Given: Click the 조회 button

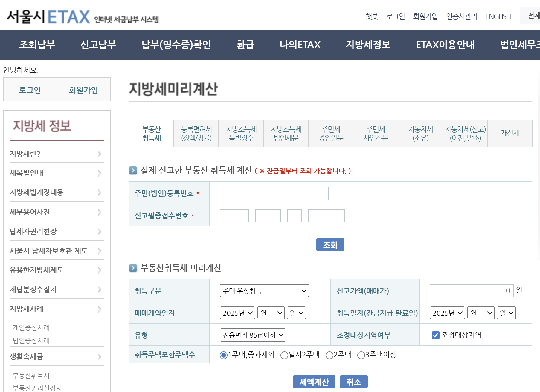Looking at the screenshot, I should pos(330,245).
